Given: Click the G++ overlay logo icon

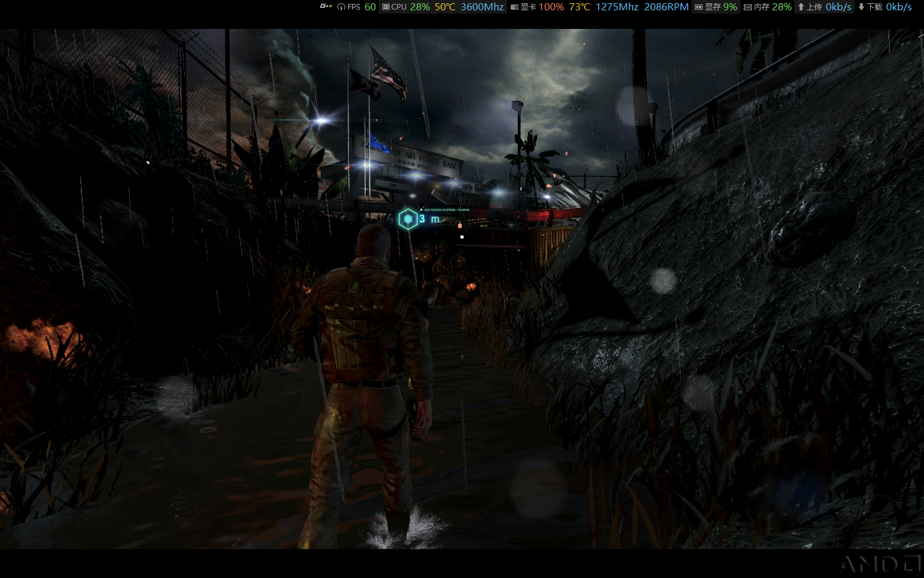Looking at the screenshot, I should click(326, 6).
